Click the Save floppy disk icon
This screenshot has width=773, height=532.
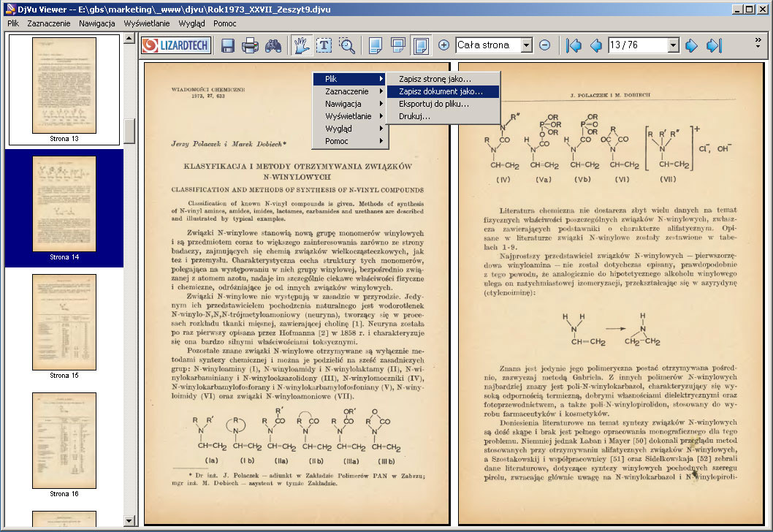point(228,46)
